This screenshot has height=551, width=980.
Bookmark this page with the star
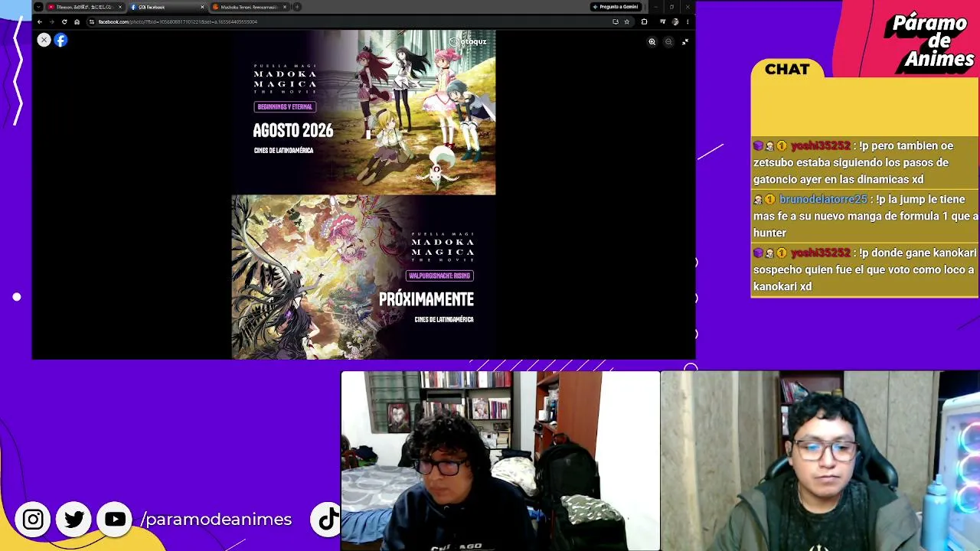pyautogui.click(x=626, y=21)
